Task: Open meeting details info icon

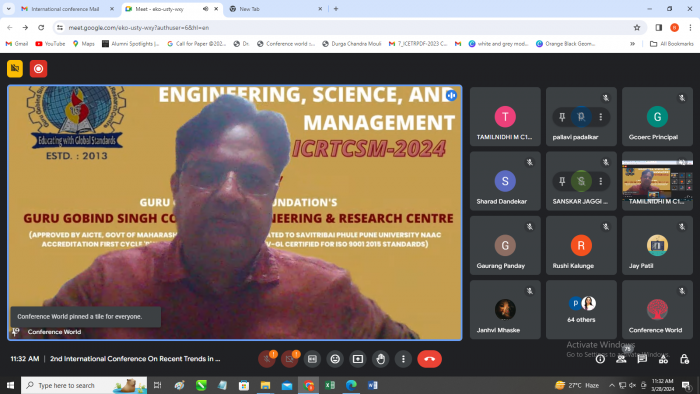Action: [x=600, y=359]
